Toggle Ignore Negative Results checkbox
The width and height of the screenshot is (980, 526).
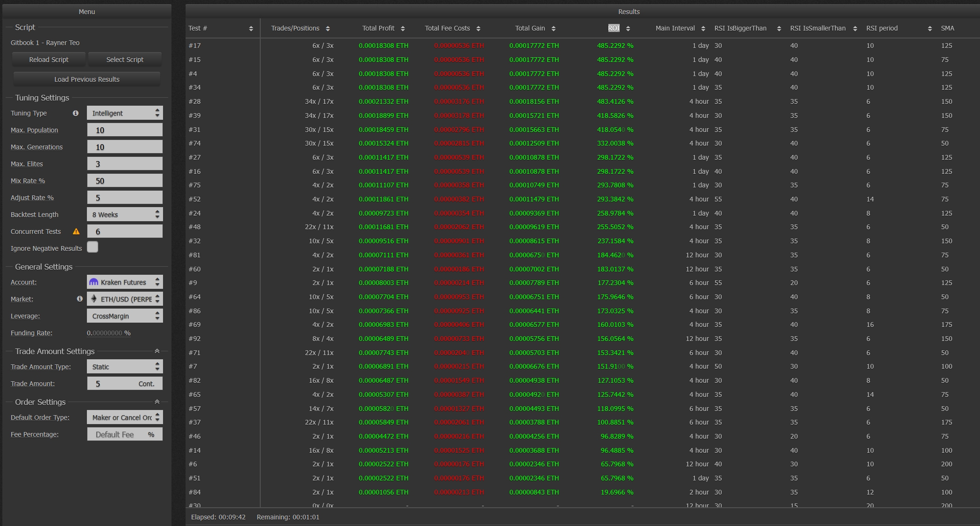93,247
